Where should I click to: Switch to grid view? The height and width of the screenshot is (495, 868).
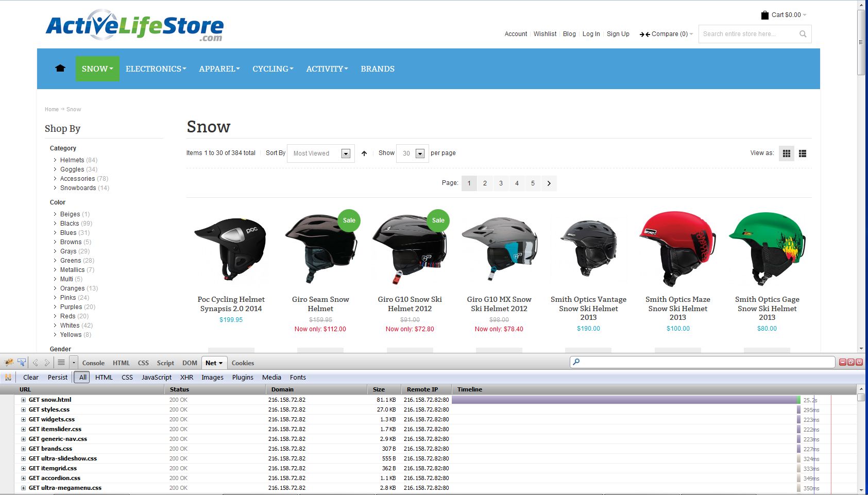point(786,153)
